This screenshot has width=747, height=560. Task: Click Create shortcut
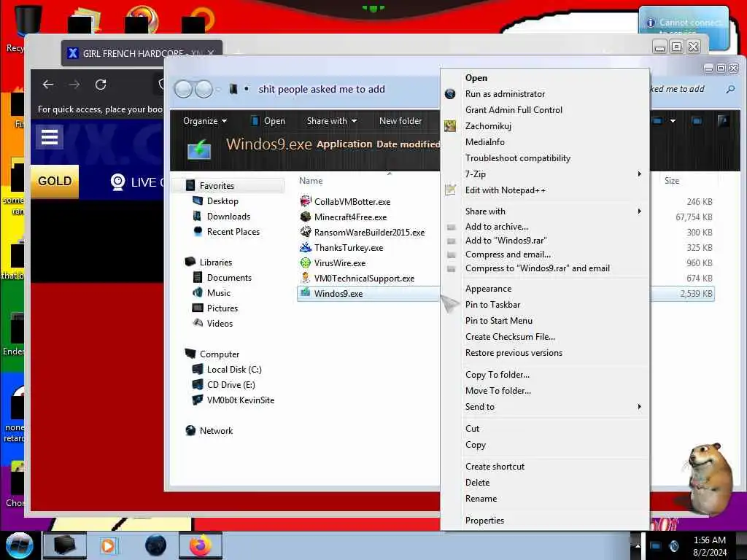[495, 467]
